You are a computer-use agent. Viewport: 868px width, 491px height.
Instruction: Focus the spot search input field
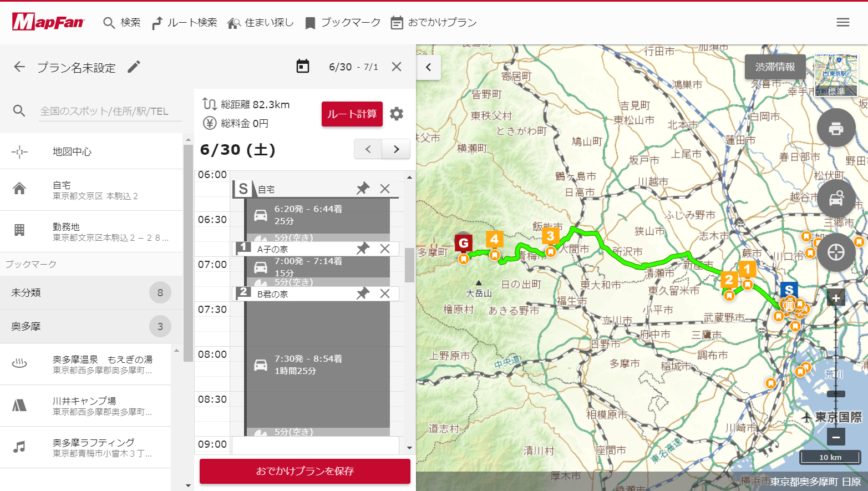110,111
